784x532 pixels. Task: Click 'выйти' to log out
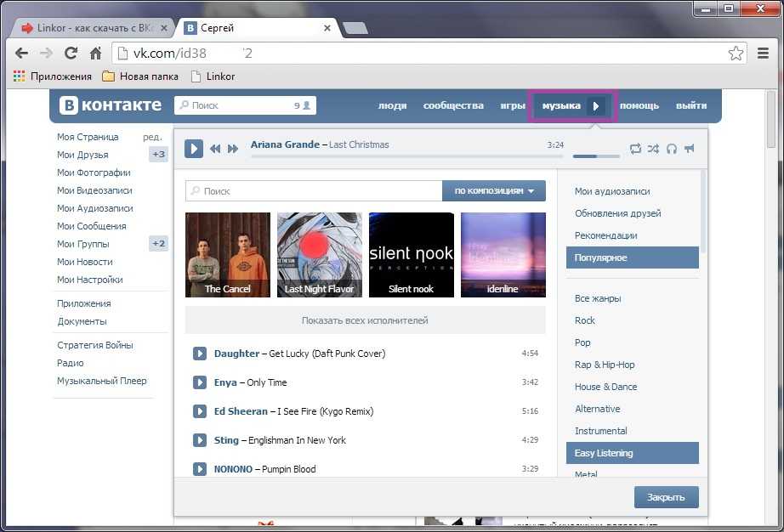pyautogui.click(x=691, y=105)
